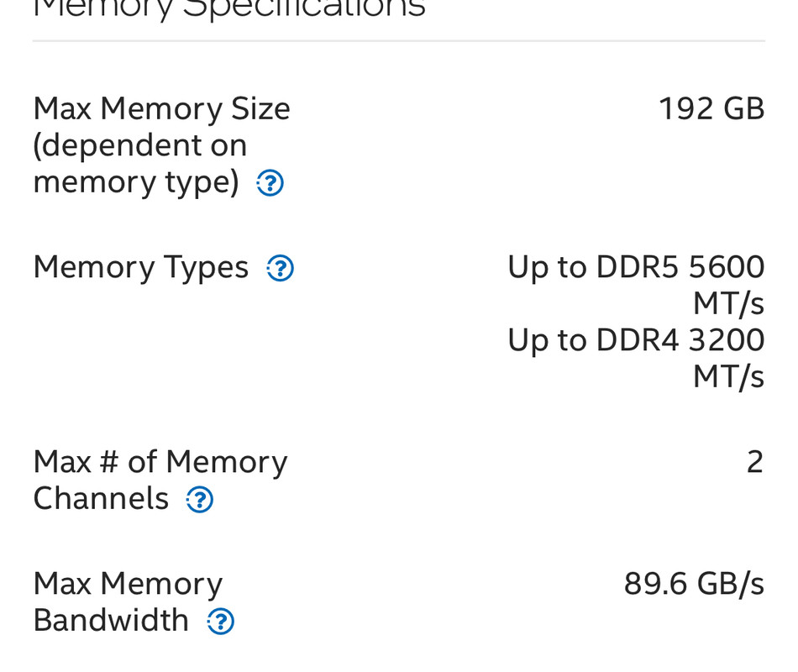
Task: Select the Memory Types label text
Action: (141, 268)
